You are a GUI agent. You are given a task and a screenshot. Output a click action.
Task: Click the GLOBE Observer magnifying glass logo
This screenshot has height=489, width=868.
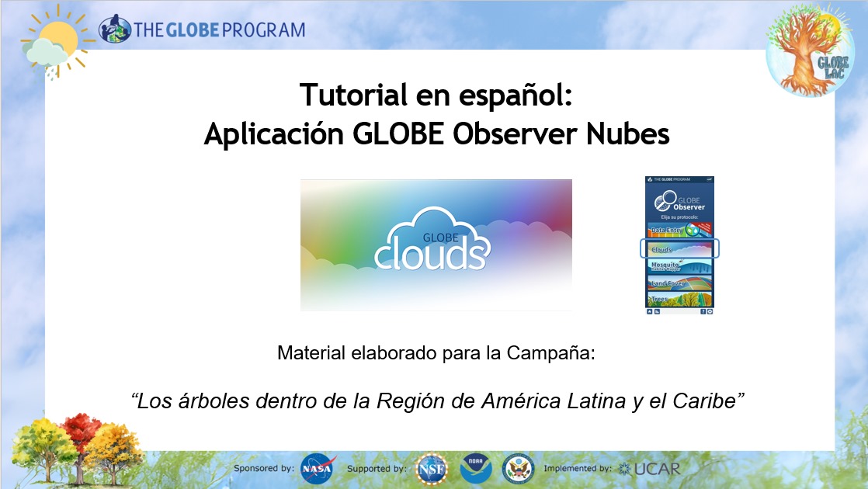tap(665, 201)
